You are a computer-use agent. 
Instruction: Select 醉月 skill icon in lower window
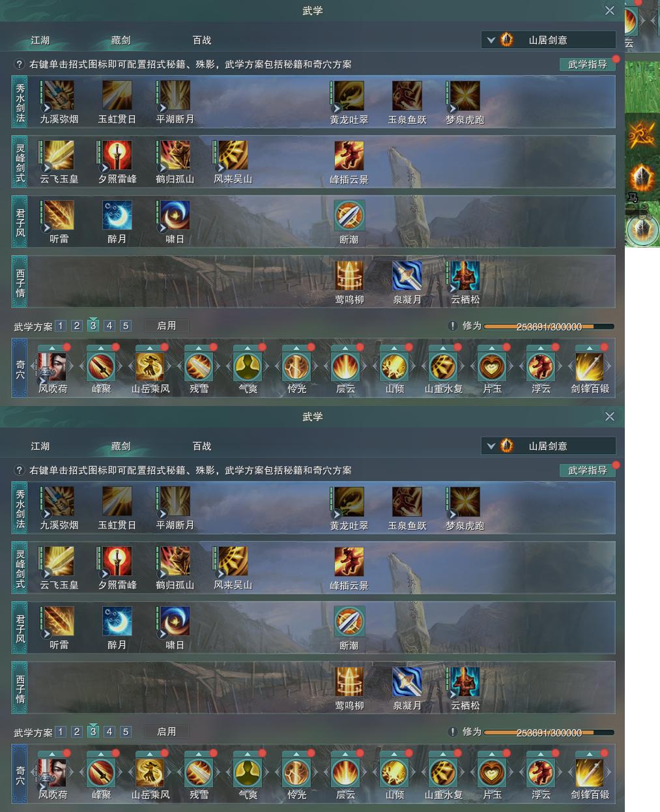pyautogui.click(x=117, y=622)
